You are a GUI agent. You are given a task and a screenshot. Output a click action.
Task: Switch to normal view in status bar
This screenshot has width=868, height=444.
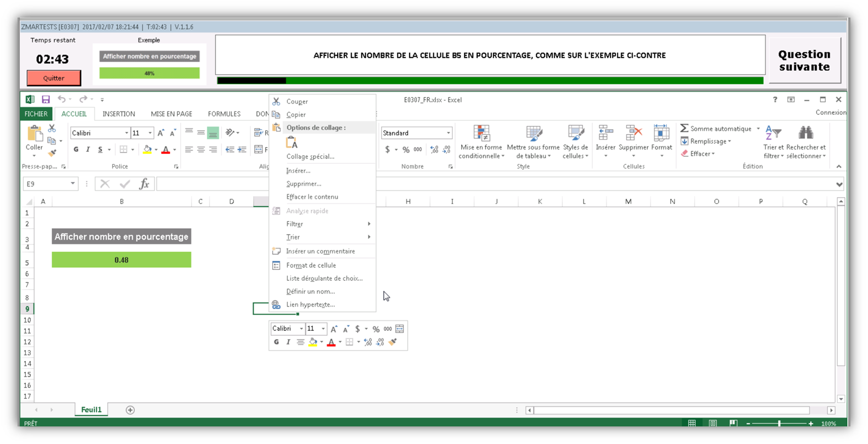coord(692,423)
